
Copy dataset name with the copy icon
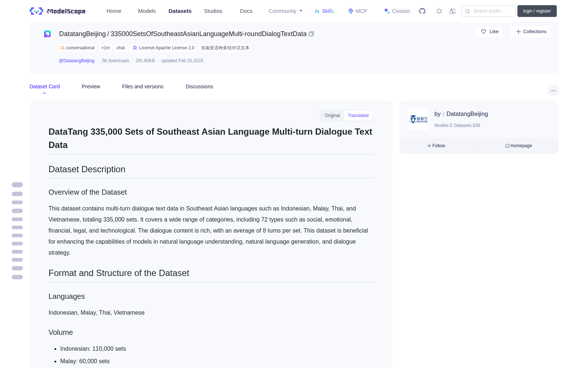coord(311,34)
